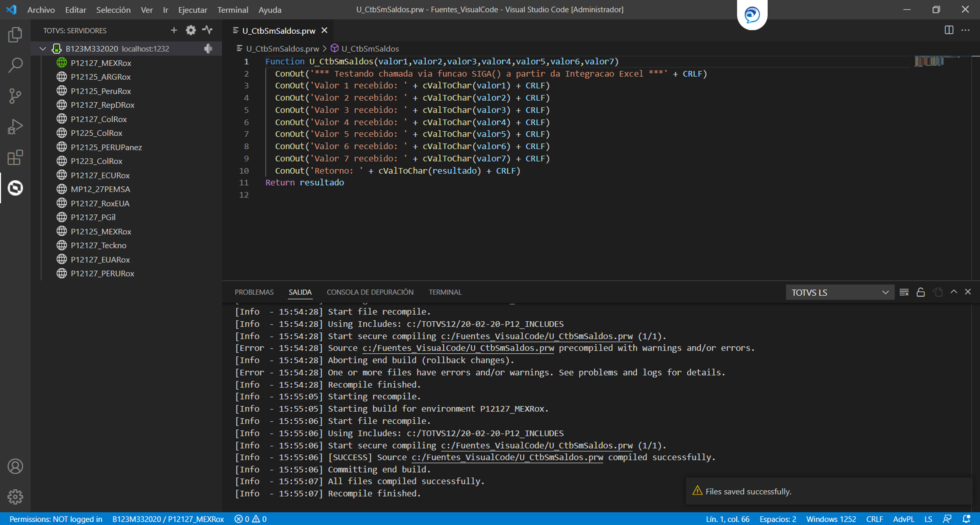Click B123M332020 / P12127_MEXRox status item

pyautogui.click(x=168, y=519)
